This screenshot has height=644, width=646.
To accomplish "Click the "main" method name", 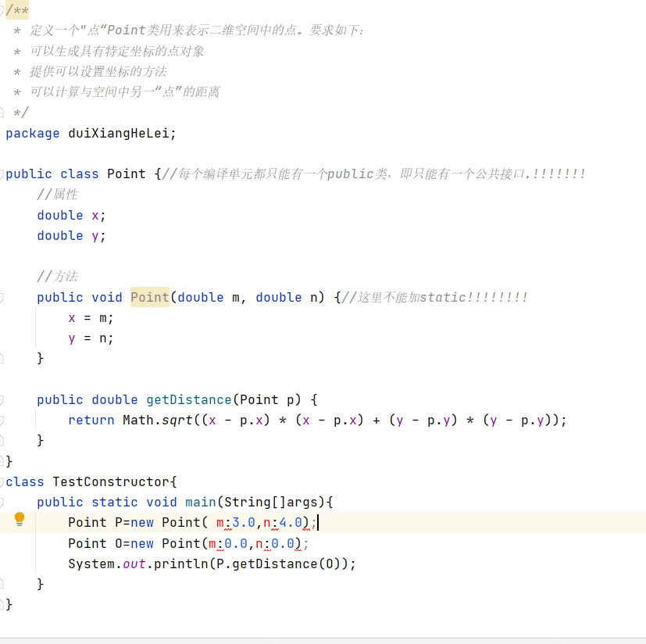I will click(201, 503).
